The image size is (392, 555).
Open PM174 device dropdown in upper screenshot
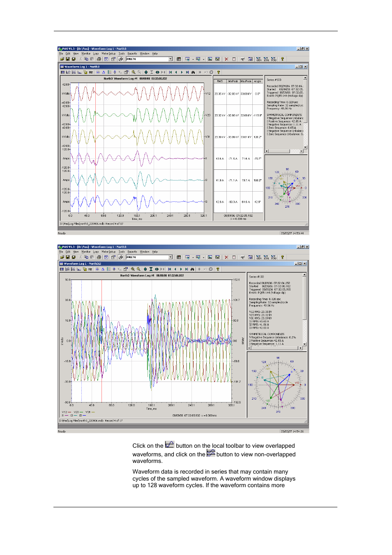pyautogui.click(x=171, y=59)
